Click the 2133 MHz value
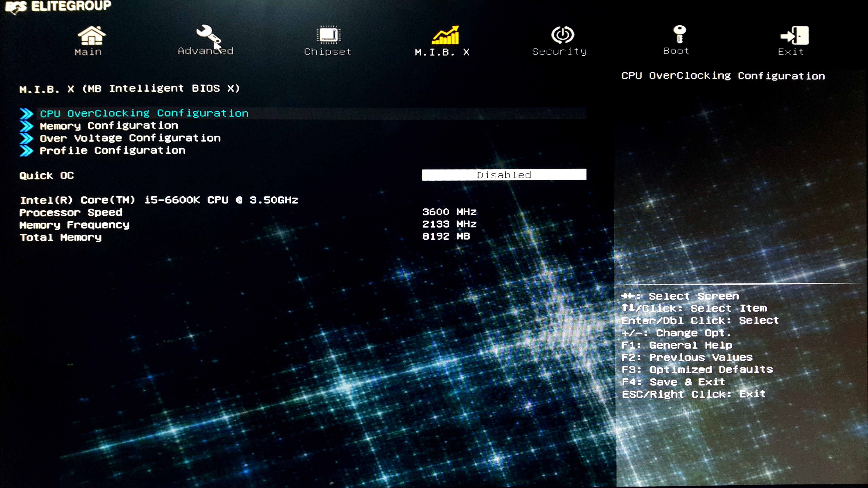 click(x=450, y=224)
